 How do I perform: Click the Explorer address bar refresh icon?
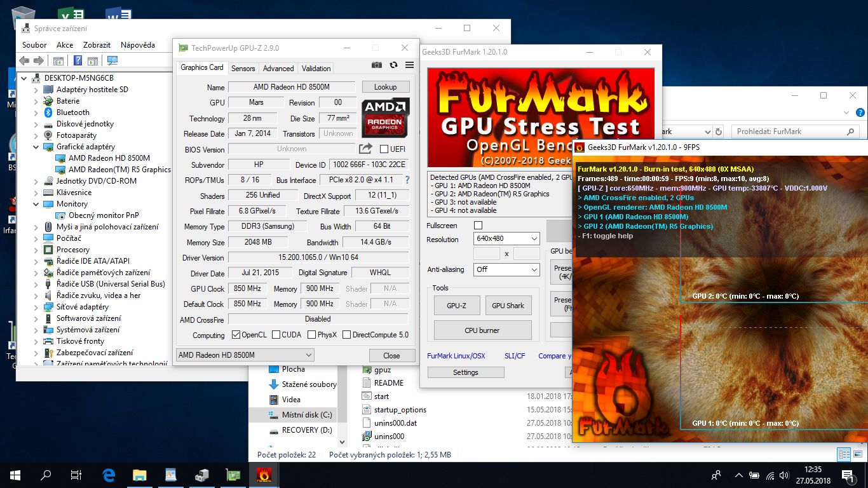click(x=719, y=132)
